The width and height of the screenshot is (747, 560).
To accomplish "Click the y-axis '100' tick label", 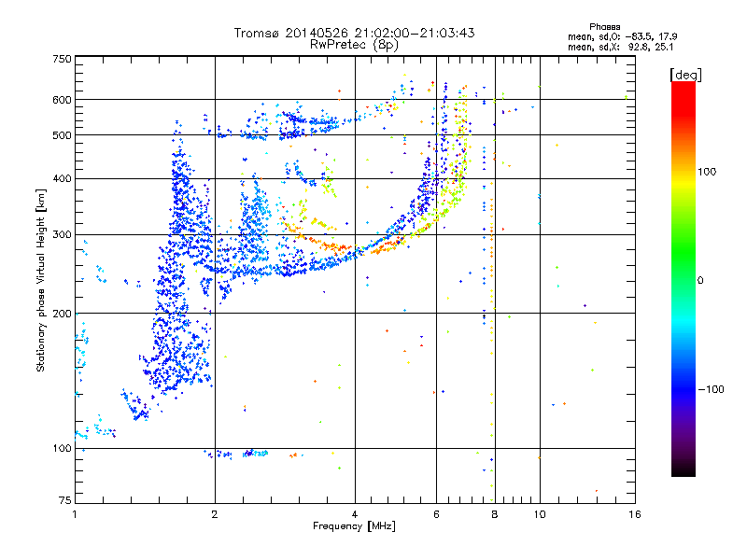I will pyautogui.click(x=62, y=449).
